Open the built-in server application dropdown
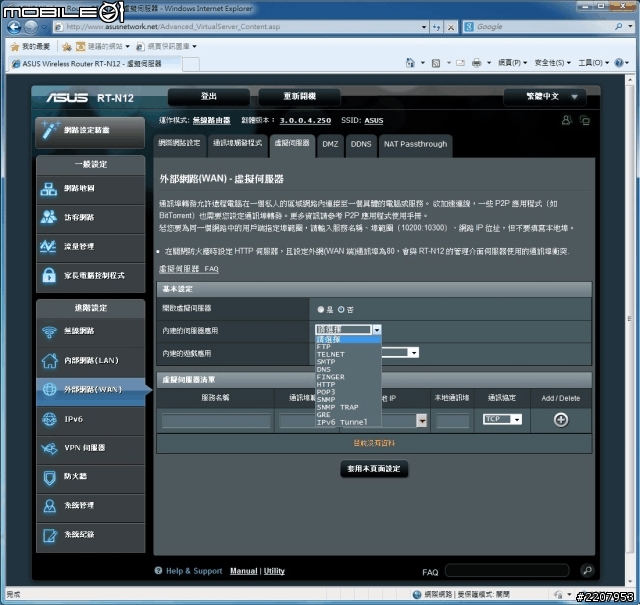This screenshot has width=640, height=605. (x=348, y=329)
